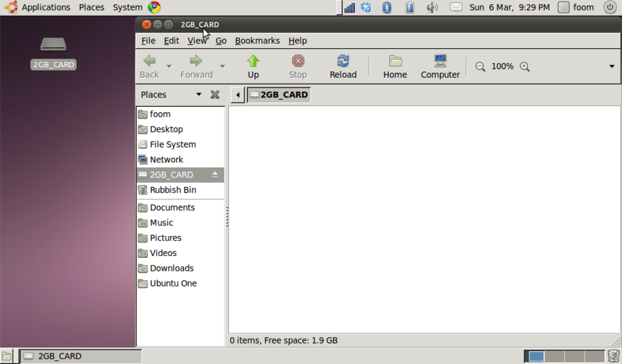Launch the Chrome browser from top panel
Screen dimensions: 622x364
[x=154, y=7]
